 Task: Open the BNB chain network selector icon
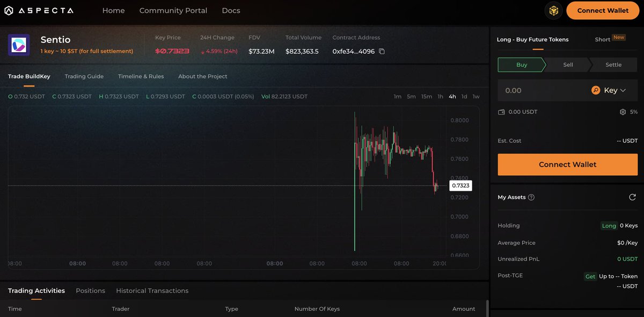(x=553, y=10)
